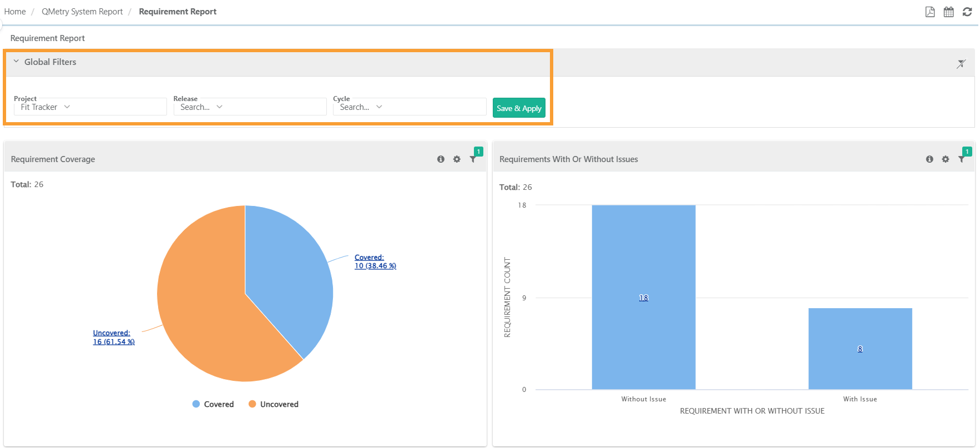980x448 pixels.
Task: Refresh the report with the reload icon
Action: tap(967, 12)
